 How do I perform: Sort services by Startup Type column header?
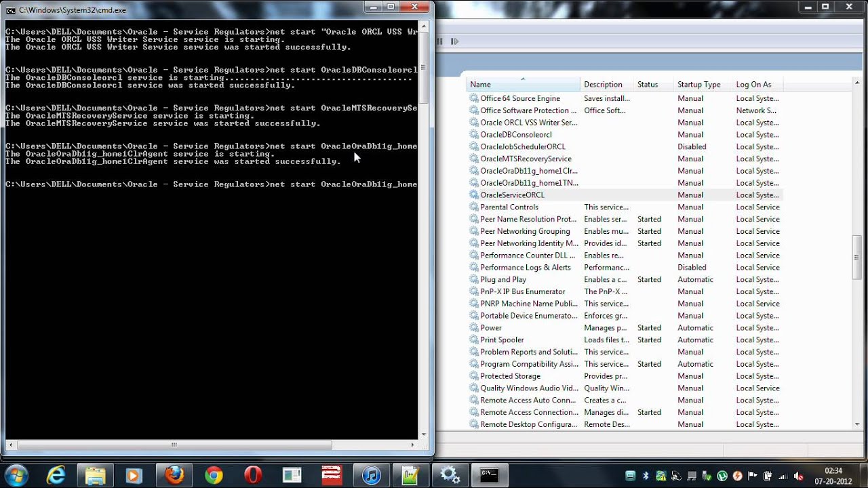[x=703, y=84]
